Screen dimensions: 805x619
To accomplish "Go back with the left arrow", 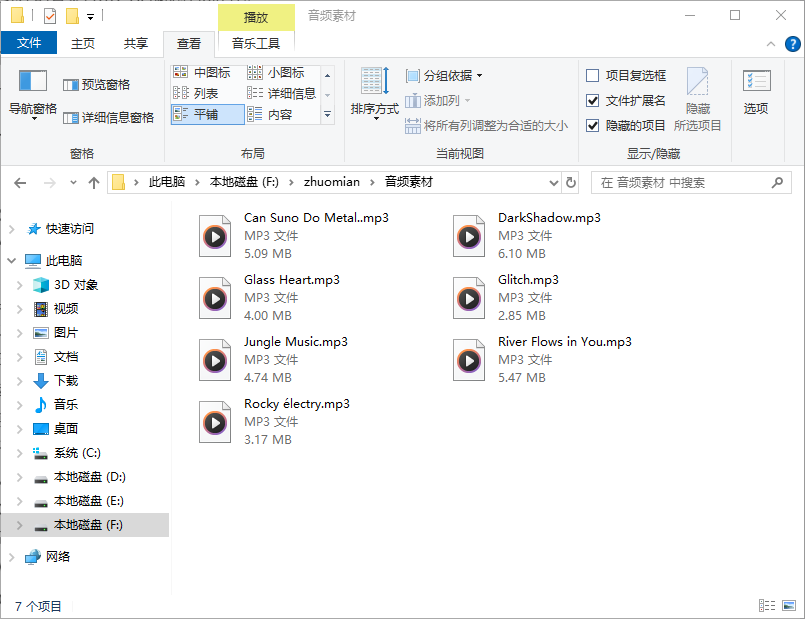I will tap(20, 183).
